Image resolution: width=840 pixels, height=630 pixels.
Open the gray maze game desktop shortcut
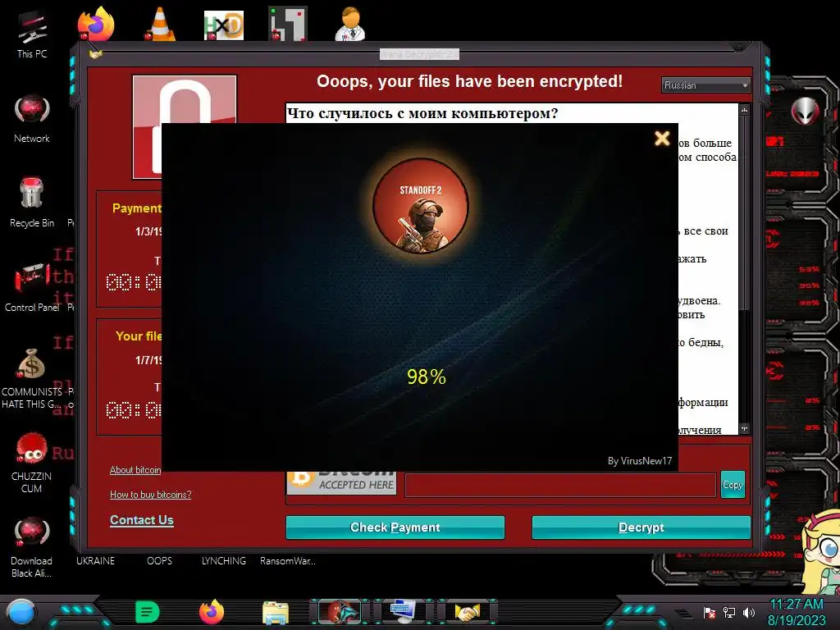[x=288, y=24]
